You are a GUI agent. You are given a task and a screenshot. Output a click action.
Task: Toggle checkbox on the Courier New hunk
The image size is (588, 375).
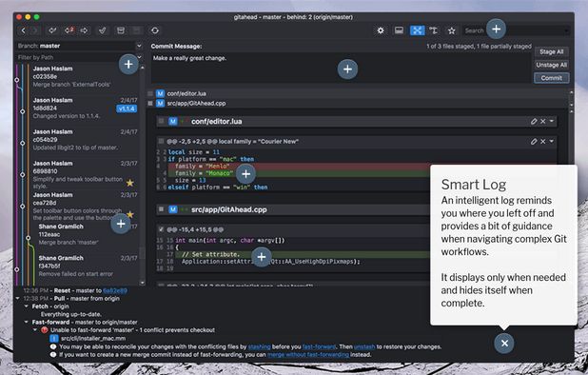coord(161,142)
